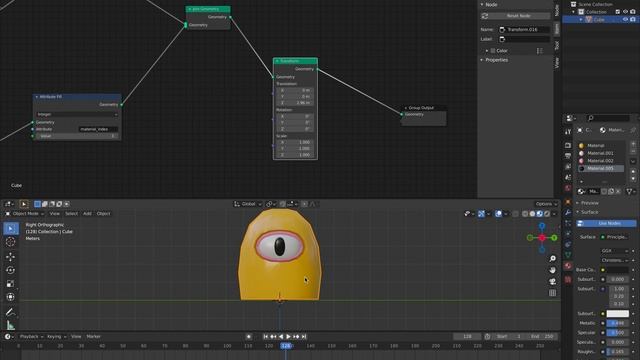
Task: Open the viewport Add menu
Action: tap(87, 213)
